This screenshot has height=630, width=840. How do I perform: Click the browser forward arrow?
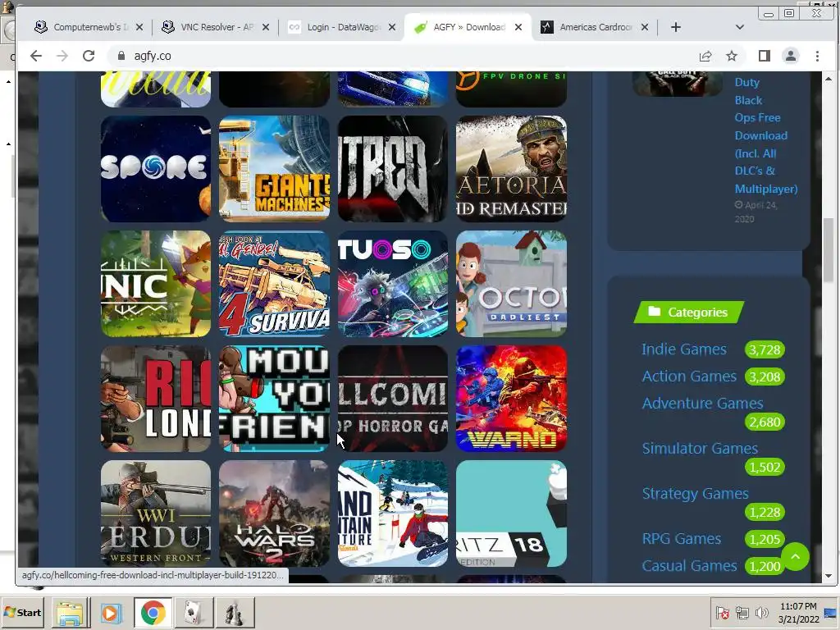click(62, 56)
